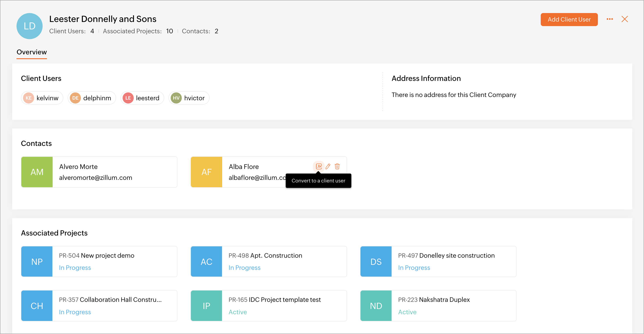Image resolution: width=644 pixels, height=334 pixels.
Task: Switch to the Overview tab
Action: [32, 52]
